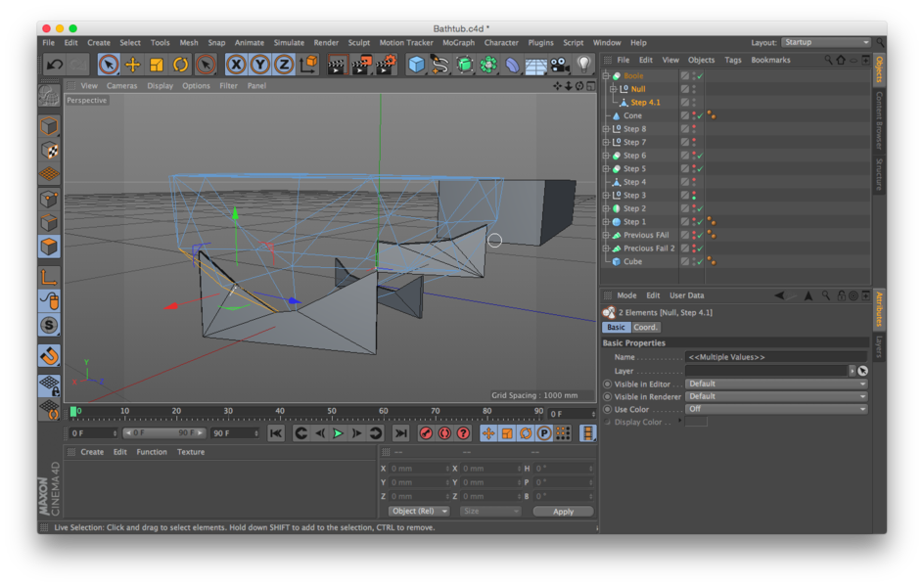Viewport: 924px width, 587px height.
Task: Open Object (Rel) coordinate dropdown
Action: point(419,511)
